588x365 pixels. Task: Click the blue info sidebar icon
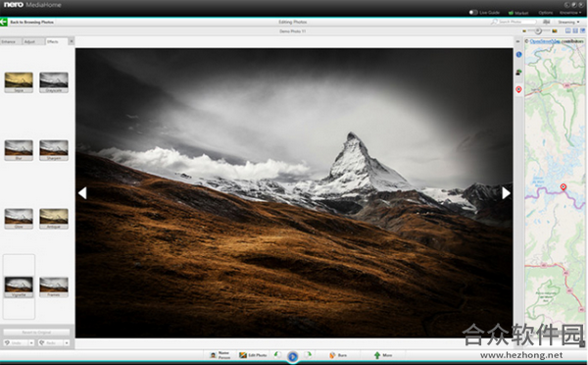(518, 54)
